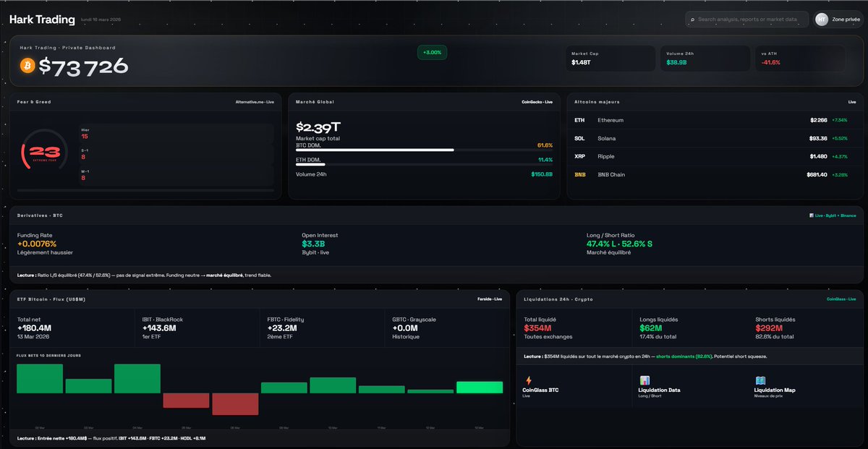Click the Hier 15 fear index entry

coord(176,133)
